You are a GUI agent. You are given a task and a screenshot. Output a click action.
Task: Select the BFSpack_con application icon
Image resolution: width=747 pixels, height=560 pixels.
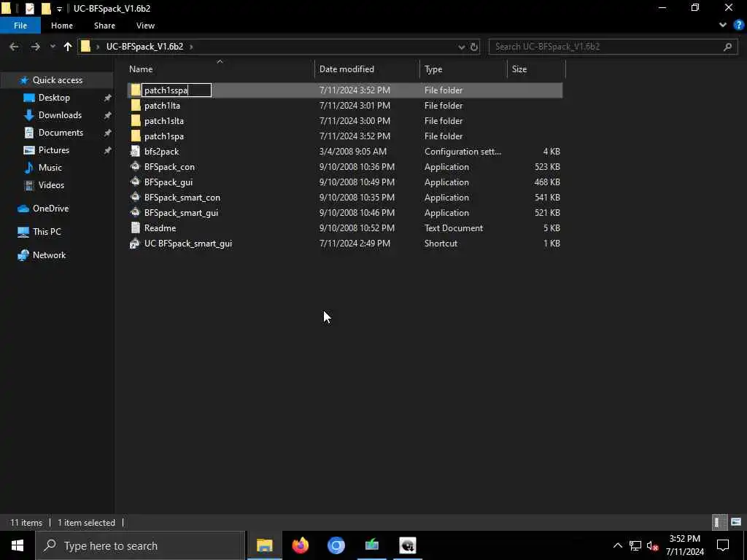coord(135,166)
